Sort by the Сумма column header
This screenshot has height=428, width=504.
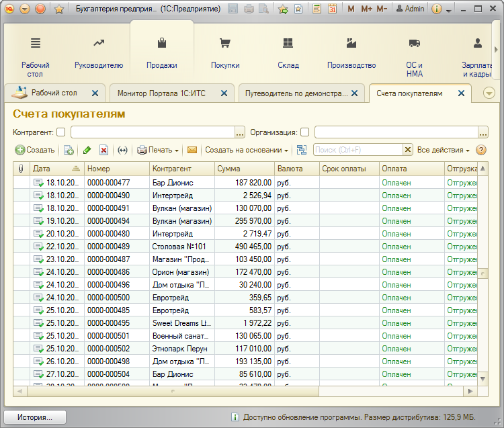pos(245,169)
